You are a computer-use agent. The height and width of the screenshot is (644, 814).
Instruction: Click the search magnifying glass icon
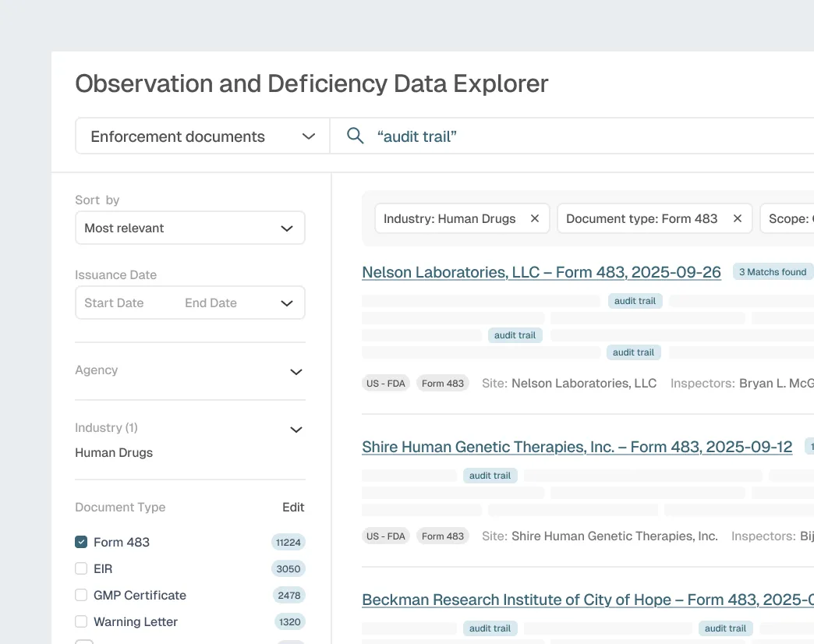tap(355, 136)
